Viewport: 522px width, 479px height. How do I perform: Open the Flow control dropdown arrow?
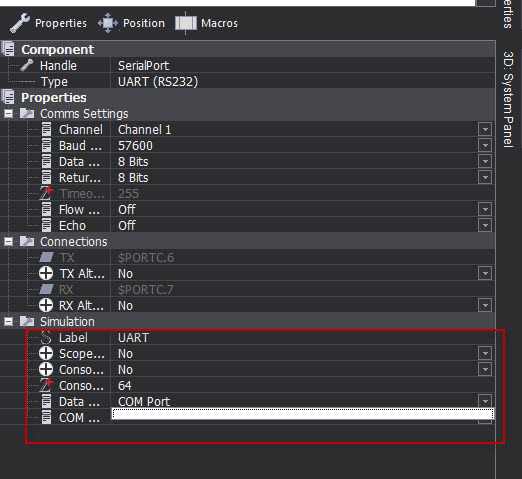[485, 209]
